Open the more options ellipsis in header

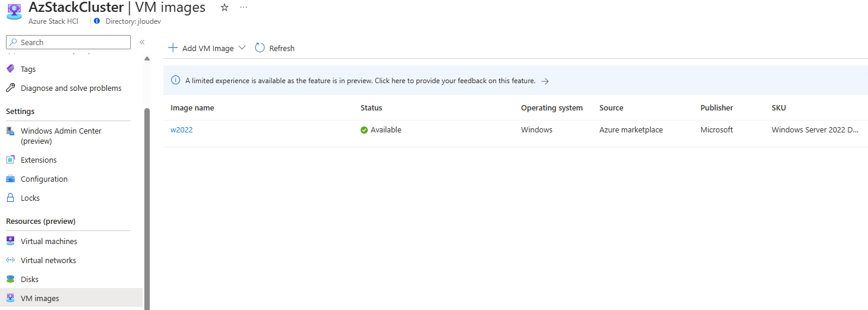244,8
